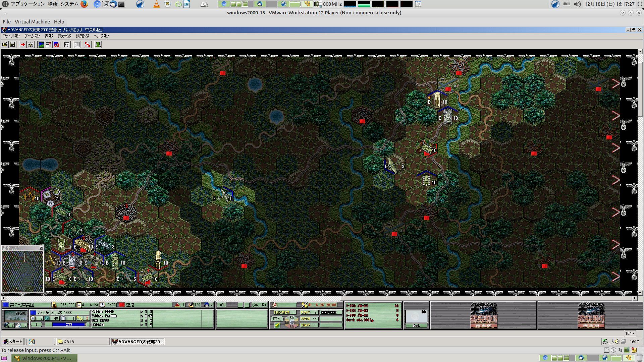Click the 対人 attack type button

pyautogui.click(x=277, y=319)
